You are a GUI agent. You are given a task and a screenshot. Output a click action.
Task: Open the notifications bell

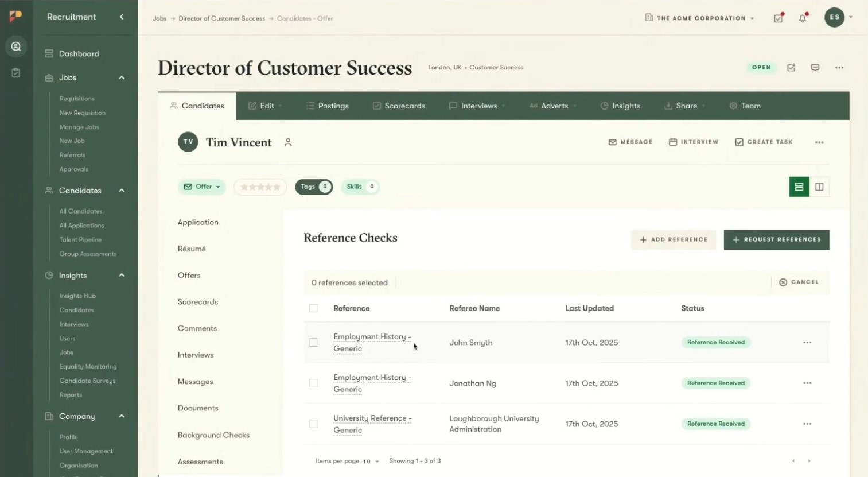803,18
